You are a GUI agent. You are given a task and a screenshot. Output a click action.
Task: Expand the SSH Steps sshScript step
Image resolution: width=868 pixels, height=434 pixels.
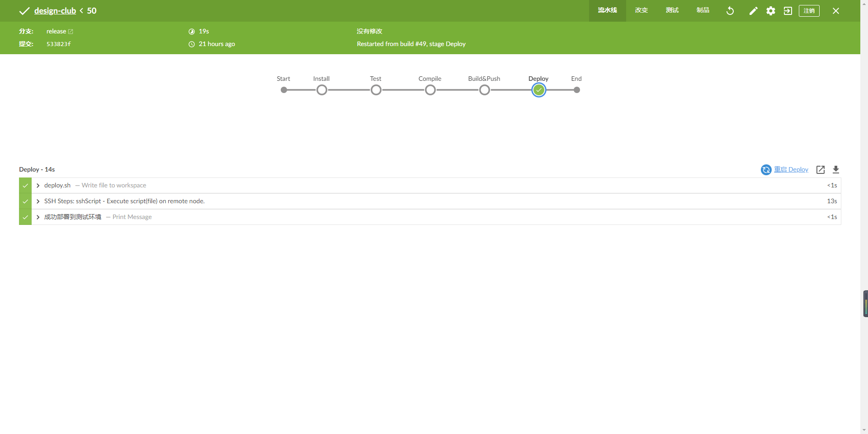(38, 201)
